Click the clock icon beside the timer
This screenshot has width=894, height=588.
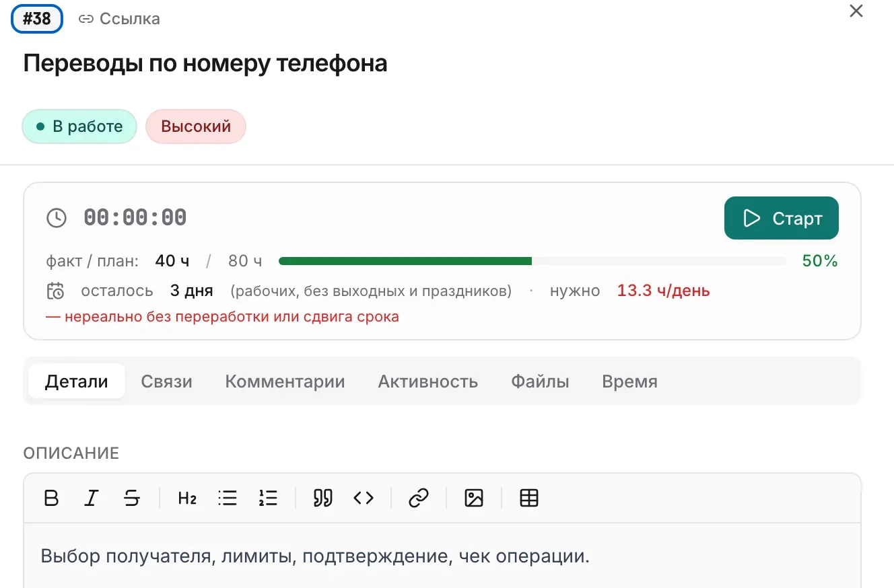[57, 218]
